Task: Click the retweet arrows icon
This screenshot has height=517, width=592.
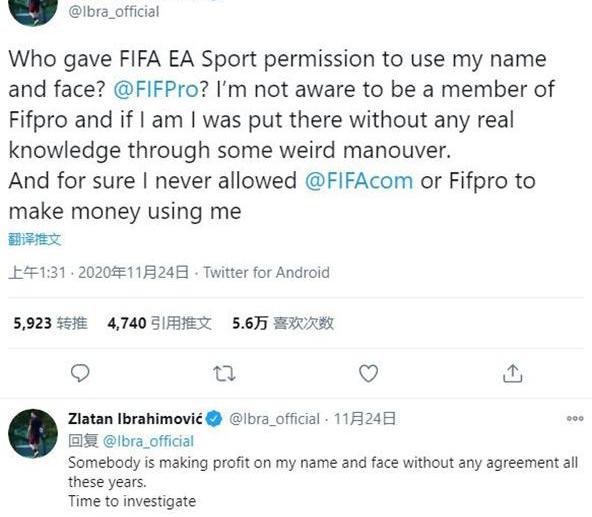Action: (x=224, y=373)
